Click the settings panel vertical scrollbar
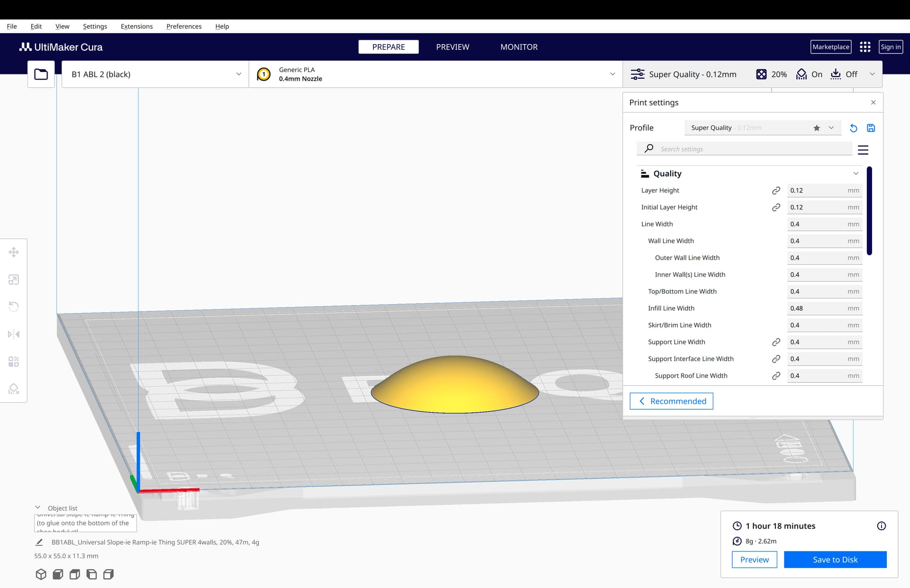The image size is (910, 588). pyautogui.click(x=869, y=211)
